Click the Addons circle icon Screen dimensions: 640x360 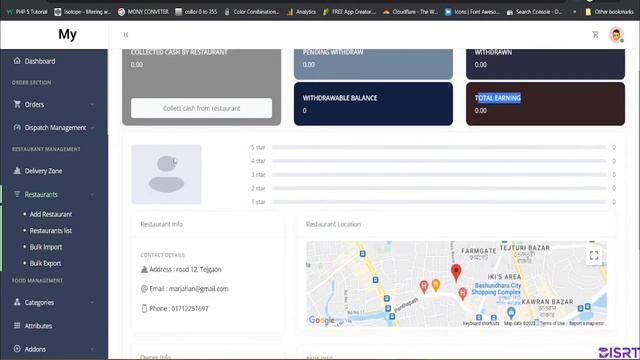coord(17,349)
